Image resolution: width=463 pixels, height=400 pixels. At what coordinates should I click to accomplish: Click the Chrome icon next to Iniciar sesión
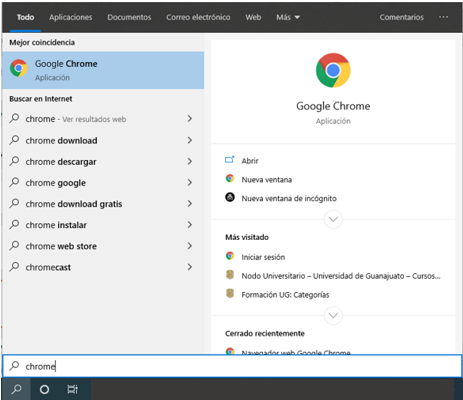230,256
